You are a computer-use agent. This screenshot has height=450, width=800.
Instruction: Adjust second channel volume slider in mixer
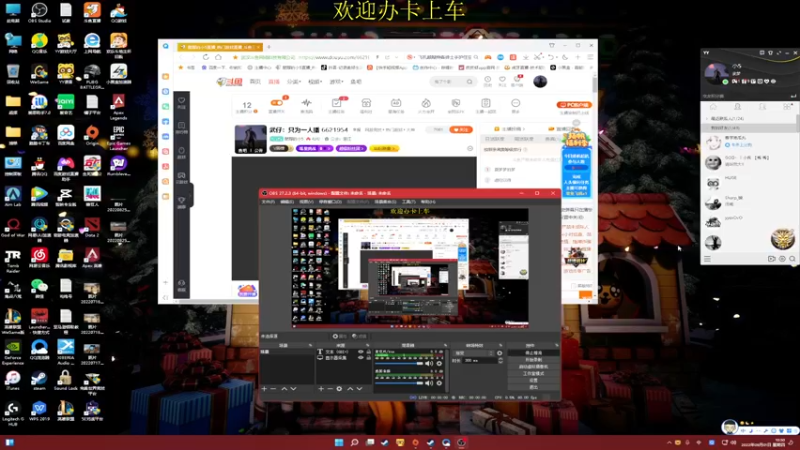click(399, 383)
